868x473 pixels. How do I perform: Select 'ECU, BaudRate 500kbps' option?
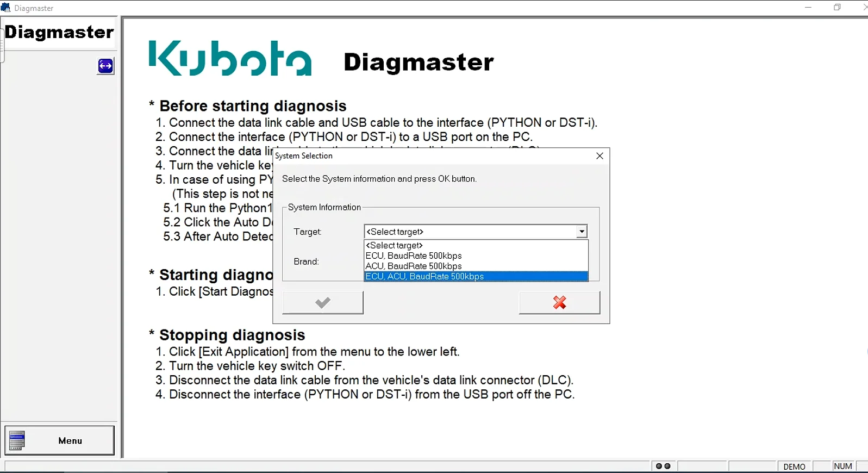(476, 256)
